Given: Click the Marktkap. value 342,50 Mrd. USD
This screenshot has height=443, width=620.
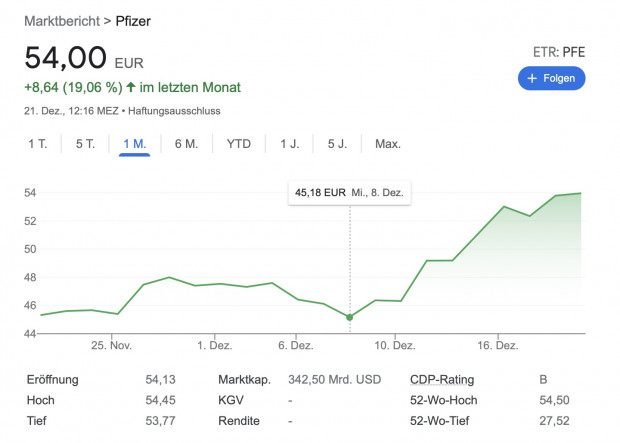Looking at the screenshot, I should [335, 380].
